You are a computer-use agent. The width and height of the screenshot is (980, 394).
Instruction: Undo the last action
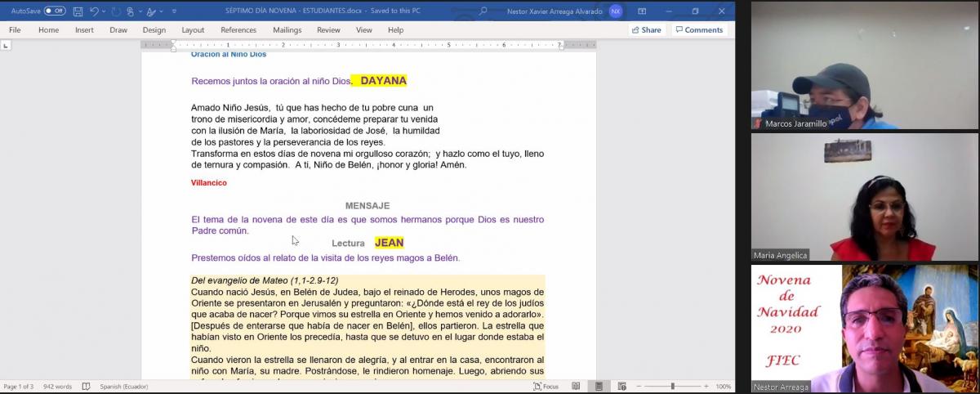point(94,11)
